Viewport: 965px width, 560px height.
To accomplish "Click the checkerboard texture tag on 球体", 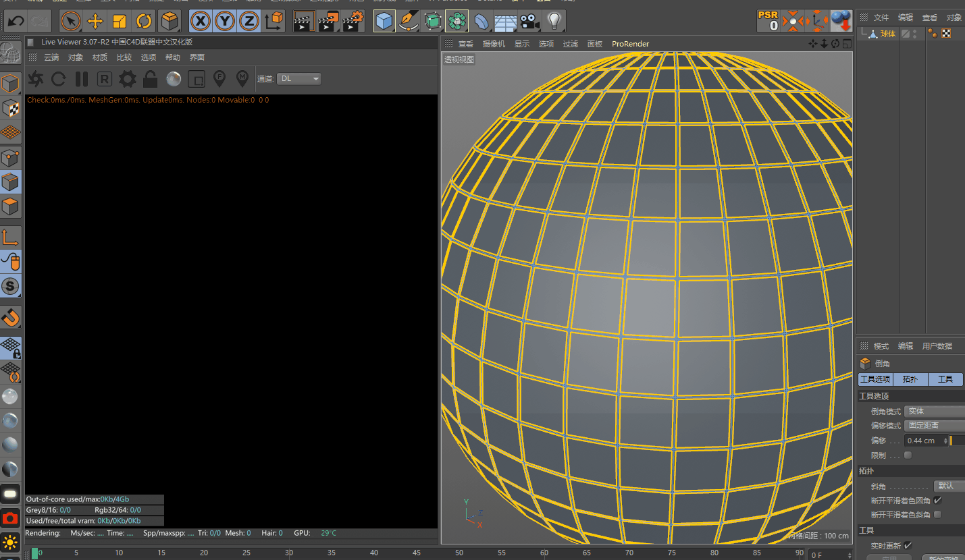I will (x=946, y=33).
